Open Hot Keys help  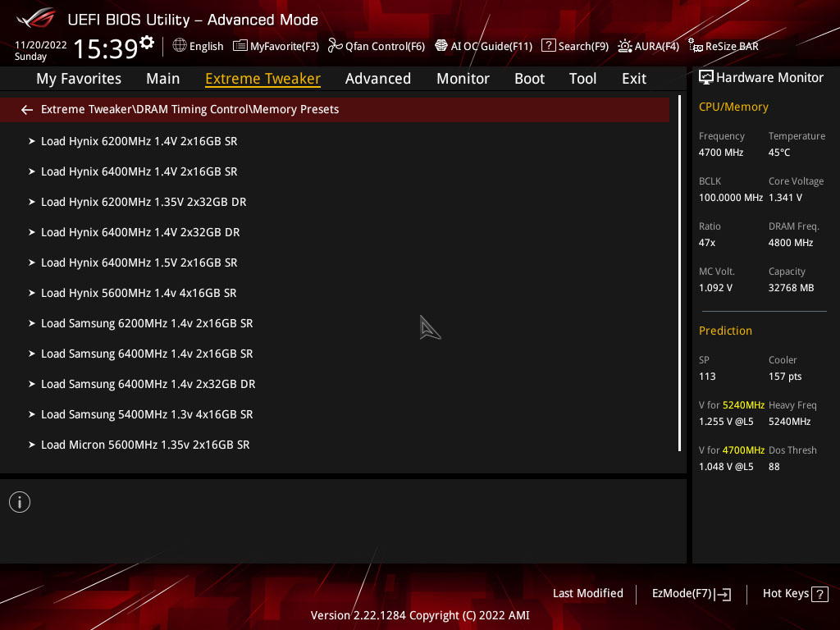[795, 594]
